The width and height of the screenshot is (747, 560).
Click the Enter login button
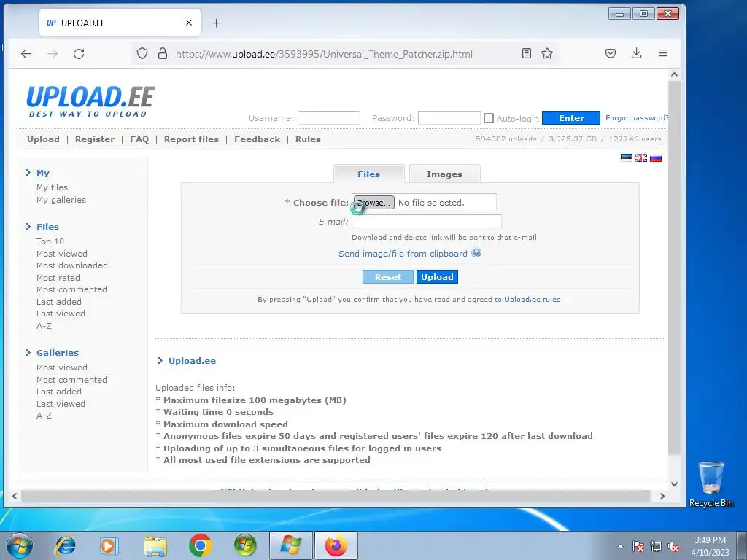pyautogui.click(x=571, y=118)
